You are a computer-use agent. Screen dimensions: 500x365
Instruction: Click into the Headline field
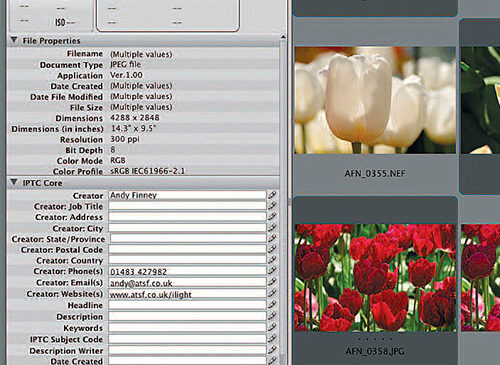pos(187,305)
